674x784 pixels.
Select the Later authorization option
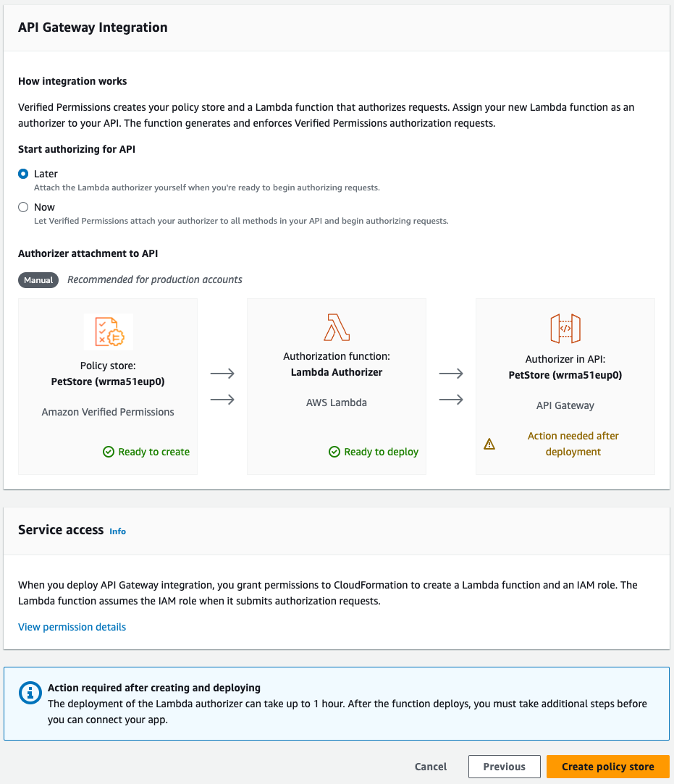pyautogui.click(x=22, y=174)
